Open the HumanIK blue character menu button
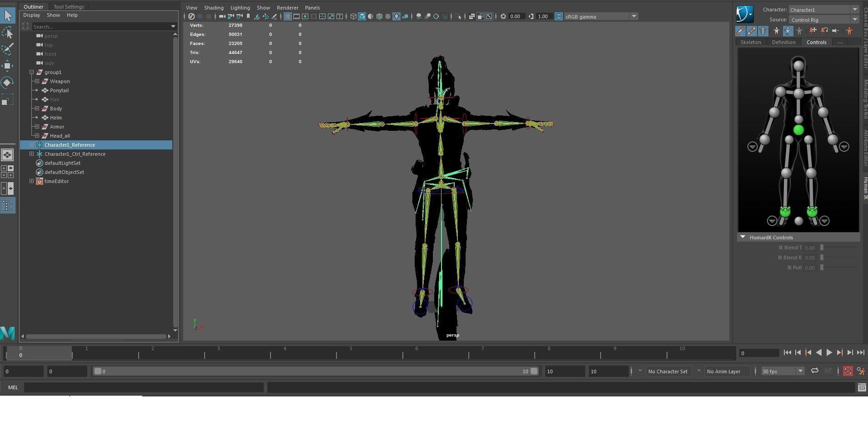 click(745, 14)
